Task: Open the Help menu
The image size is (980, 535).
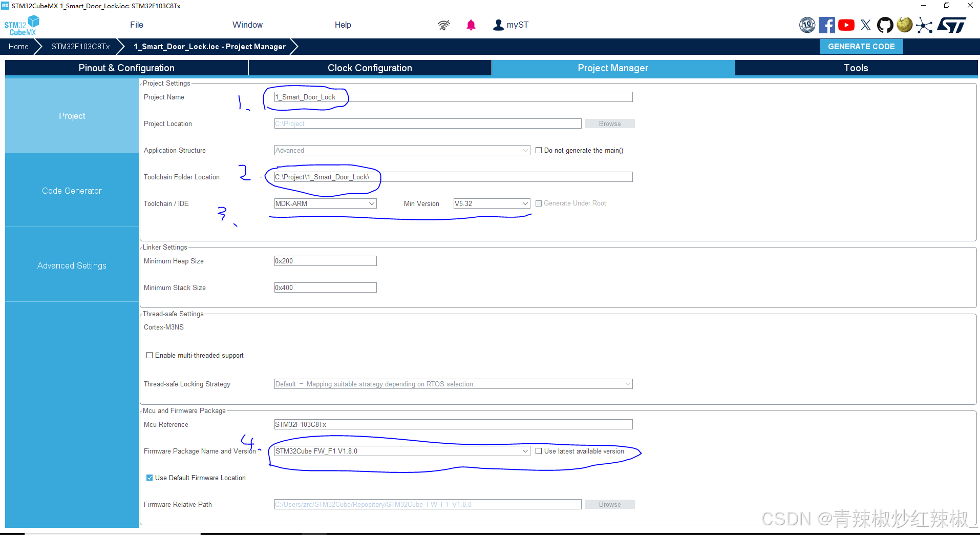Action: pos(343,25)
